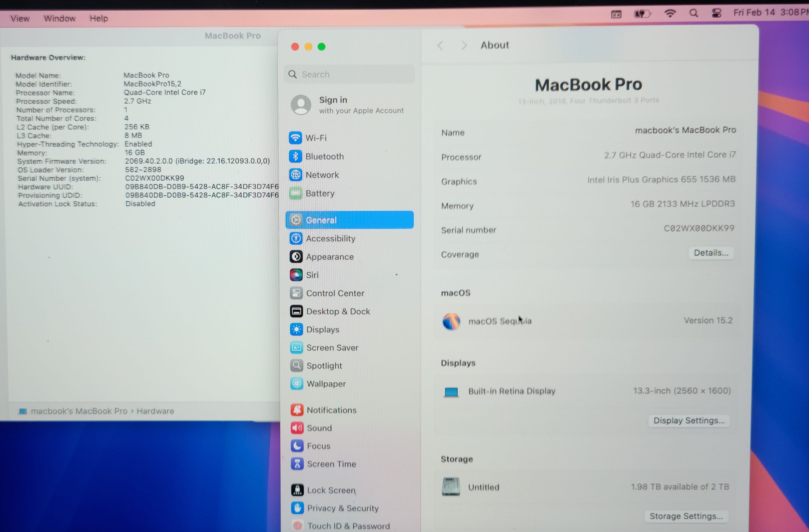Click the Built-in Retina Display icon
This screenshot has height=532, width=809.
[451, 392]
